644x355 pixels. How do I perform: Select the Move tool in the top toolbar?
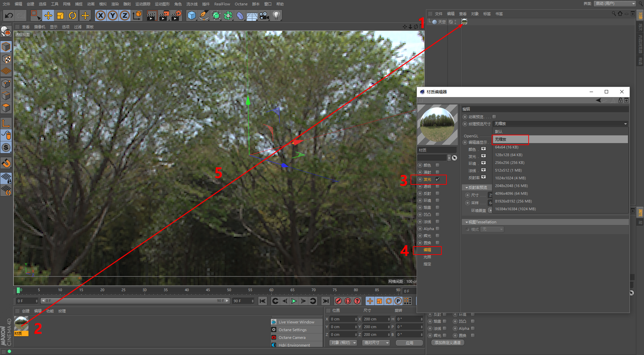tap(48, 15)
